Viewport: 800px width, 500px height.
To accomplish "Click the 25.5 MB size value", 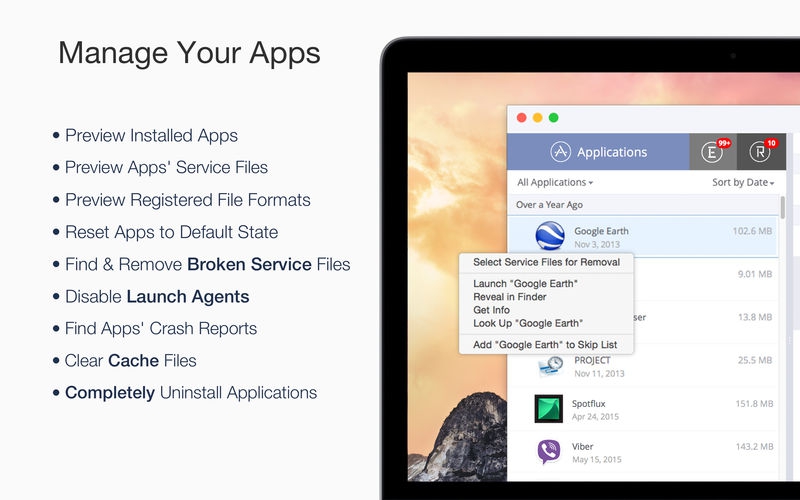I will [755, 360].
